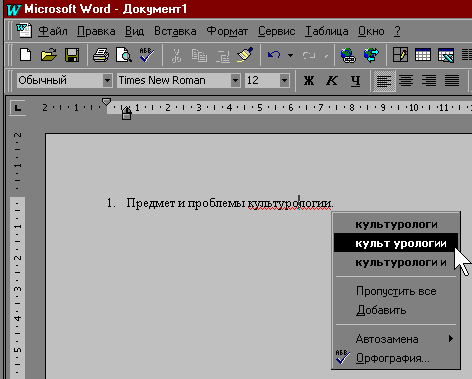
Task: Open the Вид menu
Action: pyautogui.click(x=134, y=31)
